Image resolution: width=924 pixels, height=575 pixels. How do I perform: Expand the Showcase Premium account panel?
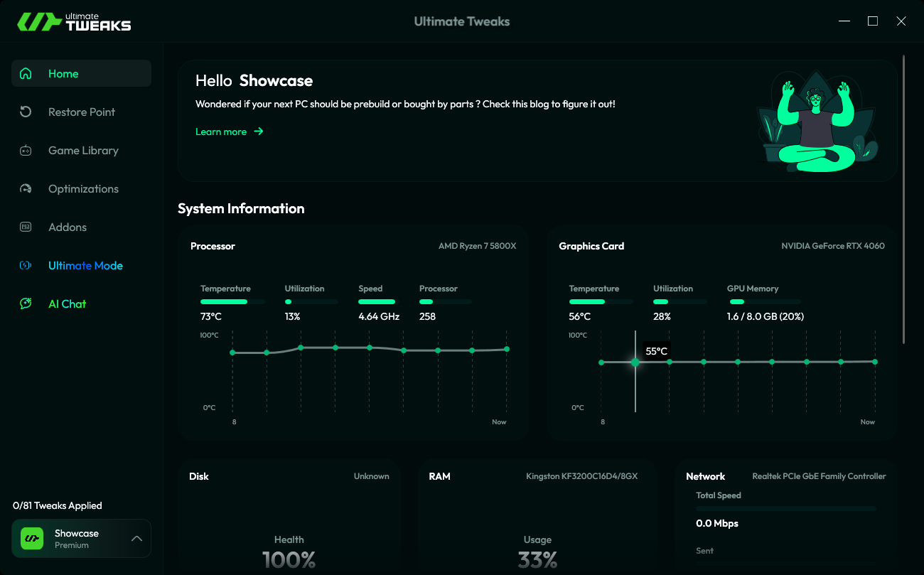81,538
